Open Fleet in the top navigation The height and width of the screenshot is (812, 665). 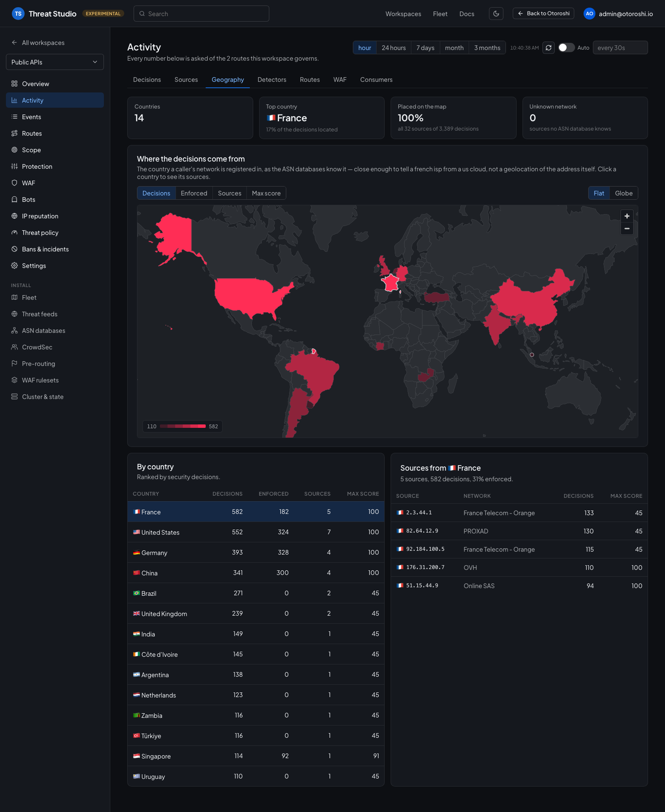440,14
